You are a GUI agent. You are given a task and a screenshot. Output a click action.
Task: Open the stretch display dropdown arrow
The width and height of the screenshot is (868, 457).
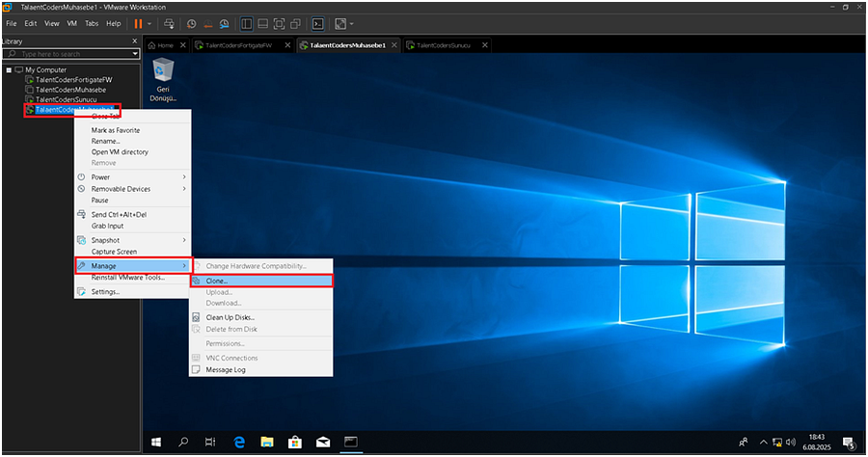[x=351, y=24]
